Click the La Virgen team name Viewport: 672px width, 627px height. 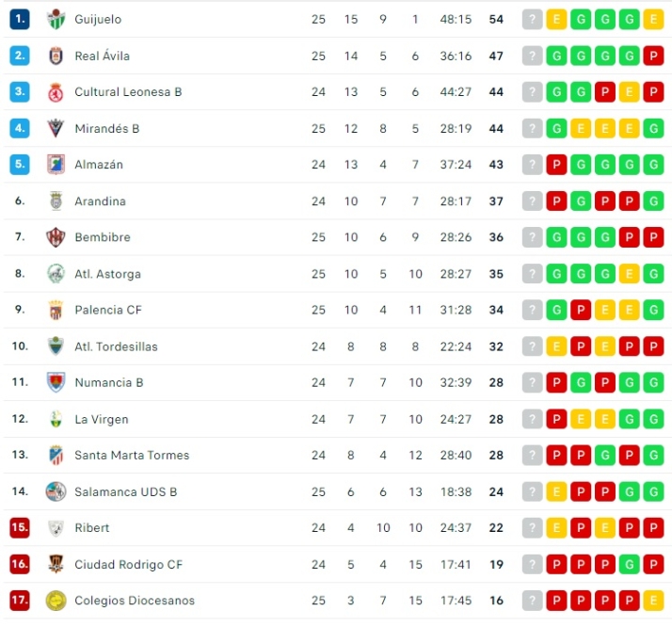102,419
